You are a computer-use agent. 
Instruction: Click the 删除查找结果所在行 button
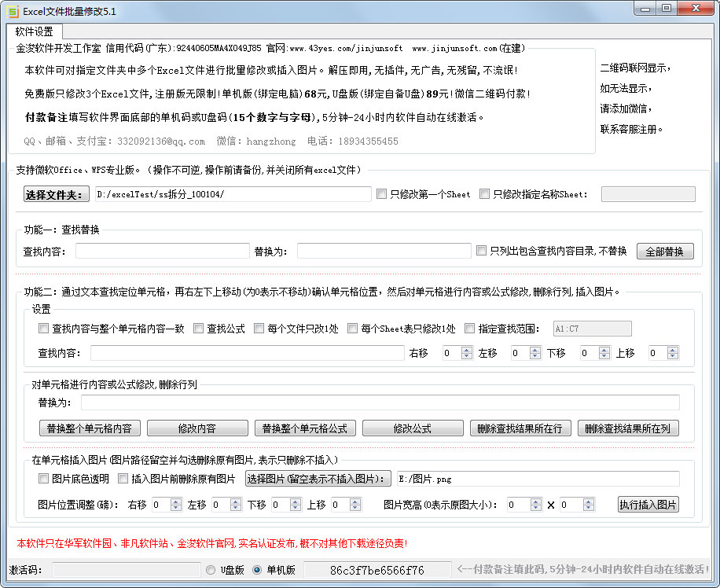[521, 428]
